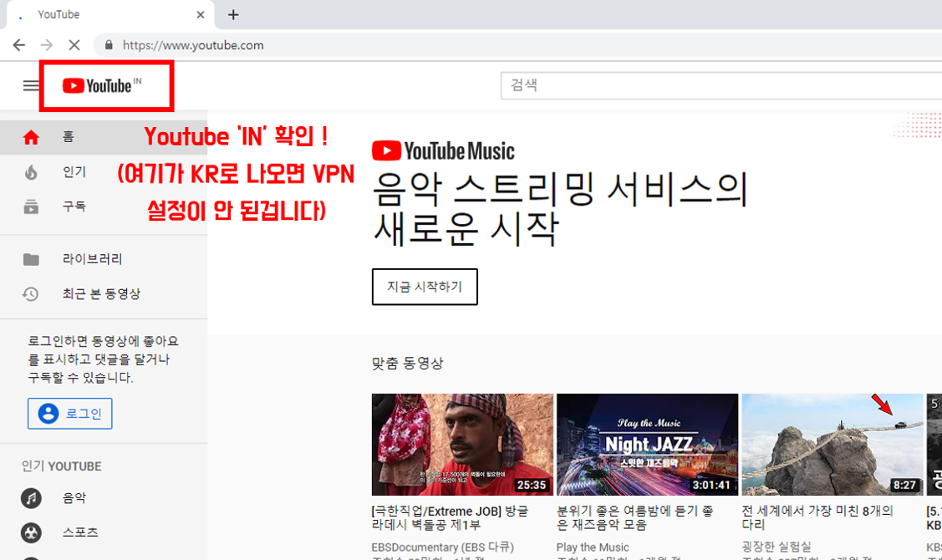Image resolution: width=942 pixels, height=560 pixels.
Task: Open the bridge video thumbnail 8:27
Action: (833, 445)
